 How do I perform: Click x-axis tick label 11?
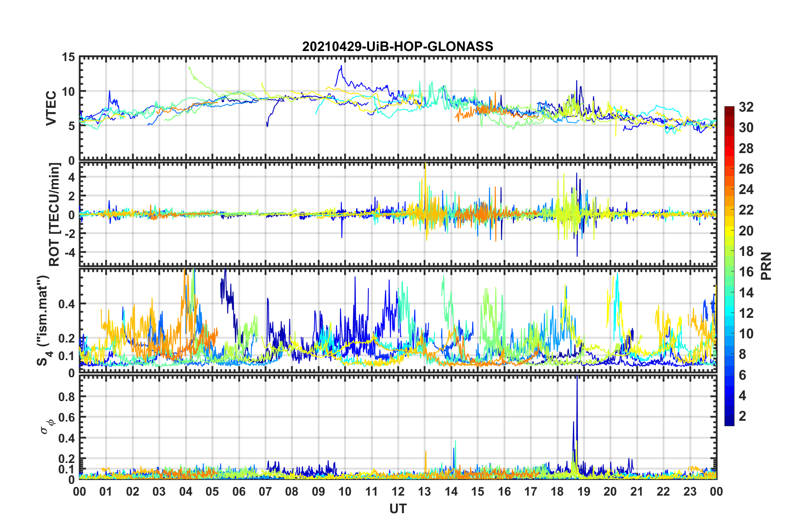click(372, 491)
